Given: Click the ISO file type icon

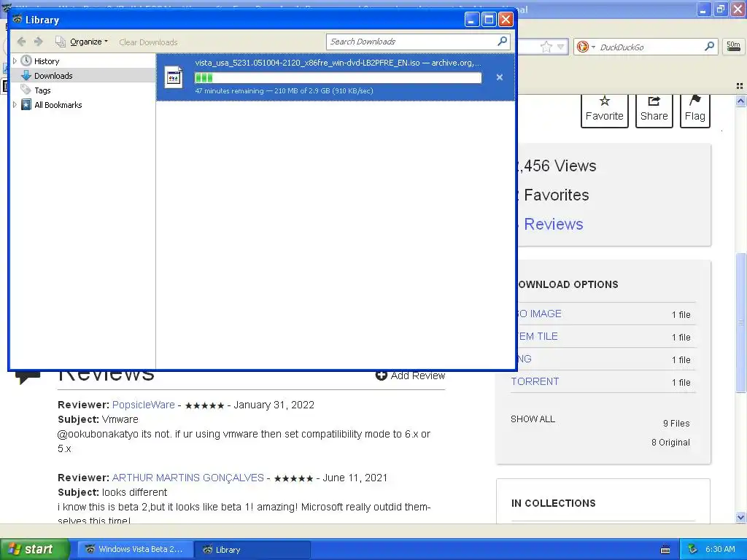Looking at the screenshot, I should coord(174,77).
